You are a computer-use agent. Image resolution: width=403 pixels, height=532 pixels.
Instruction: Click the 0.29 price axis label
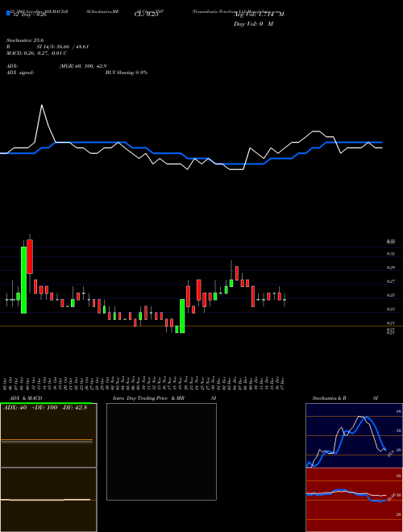click(x=390, y=268)
